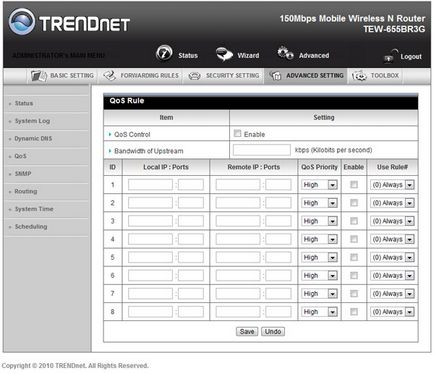Viewport: 434px width, 374px height.
Task: Open Use Rule# dropdown for rule 7
Action: (x=392, y=294)
